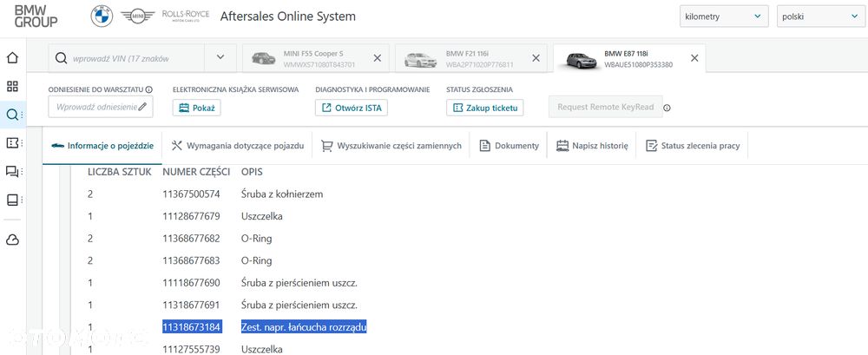868x355 pixels.
Task: Open the book documentation sidebar icon
Action: (x=12, y=200)
